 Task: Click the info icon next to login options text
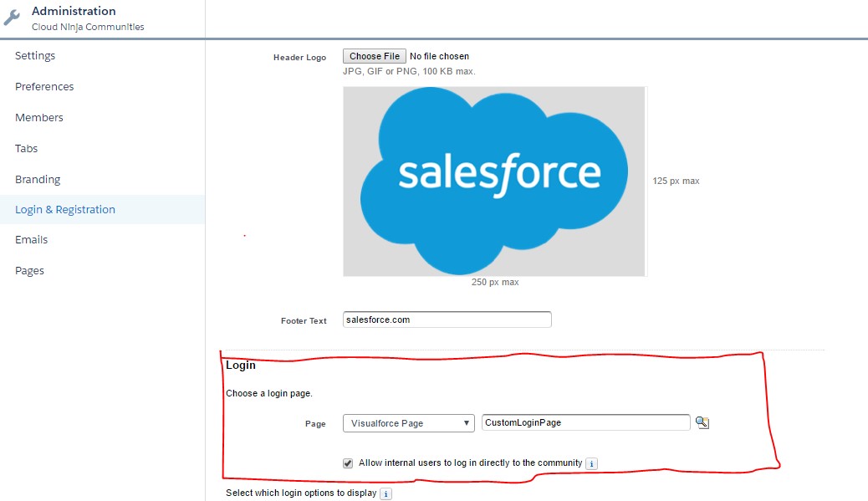(x=385, y=493)
